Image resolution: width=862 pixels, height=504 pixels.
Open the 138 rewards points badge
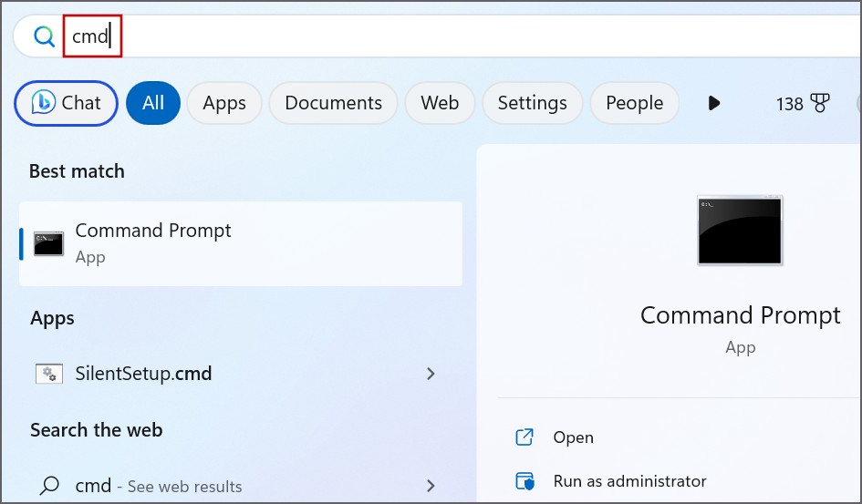point(803,103)
